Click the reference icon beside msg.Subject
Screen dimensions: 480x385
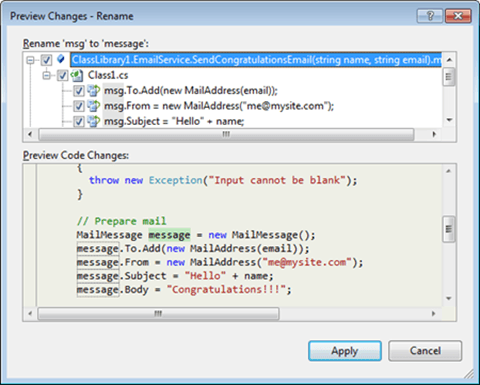pyautogui.click(x=94, y=121)
